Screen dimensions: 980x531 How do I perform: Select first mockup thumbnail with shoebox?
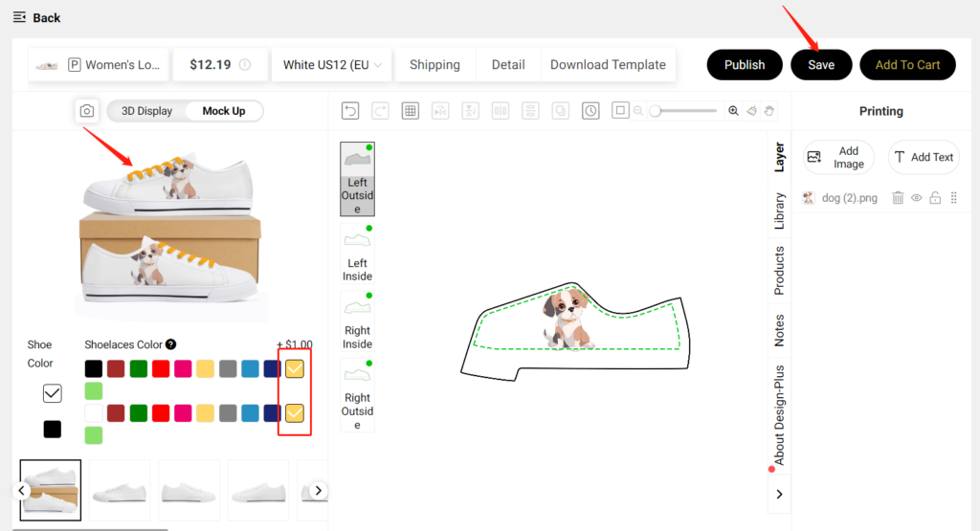click(x=51, y=491)
